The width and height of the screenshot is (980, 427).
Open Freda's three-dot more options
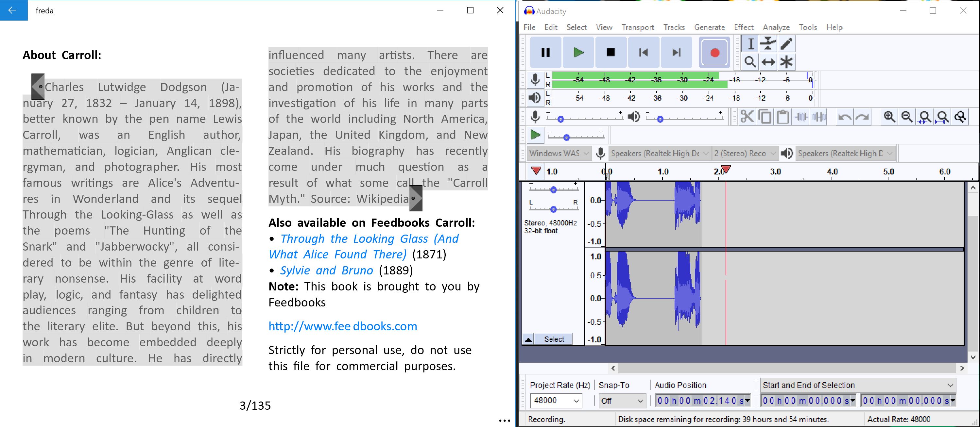point(504,420)
